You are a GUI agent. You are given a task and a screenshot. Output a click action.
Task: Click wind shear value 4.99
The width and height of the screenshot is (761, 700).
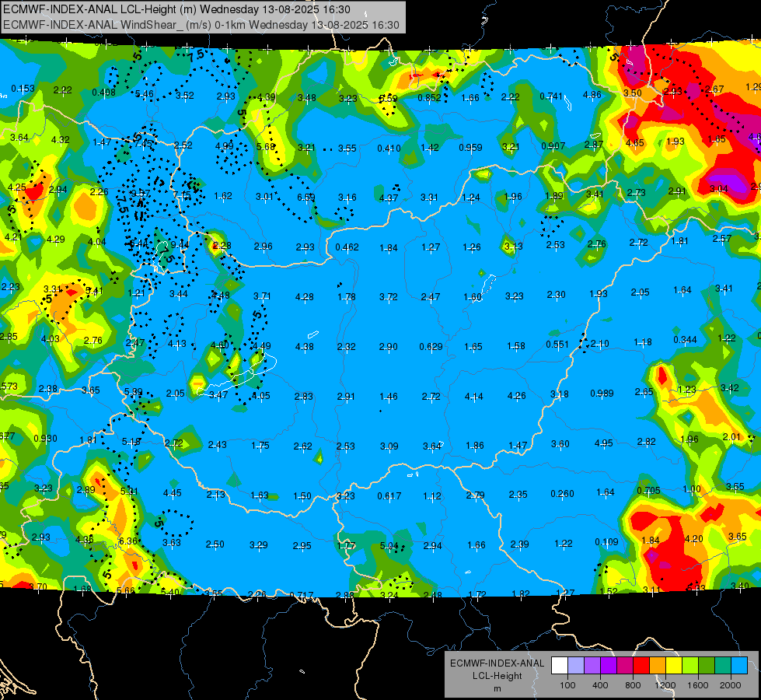point(224,145)
